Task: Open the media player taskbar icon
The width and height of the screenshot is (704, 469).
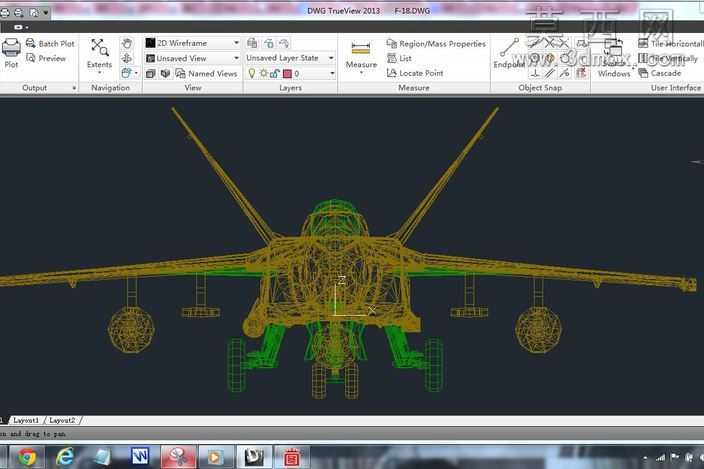Action: coord(215,457)
